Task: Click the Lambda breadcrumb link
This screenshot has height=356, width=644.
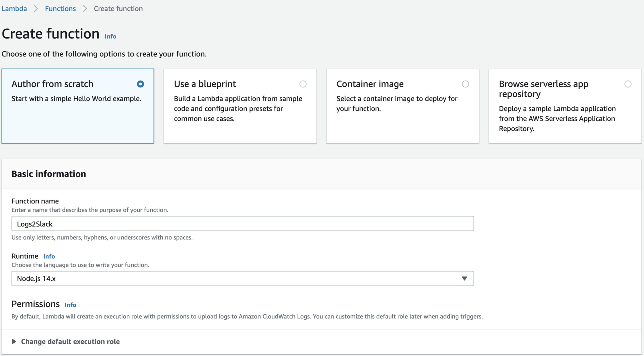Action: (x=14, y=8)
